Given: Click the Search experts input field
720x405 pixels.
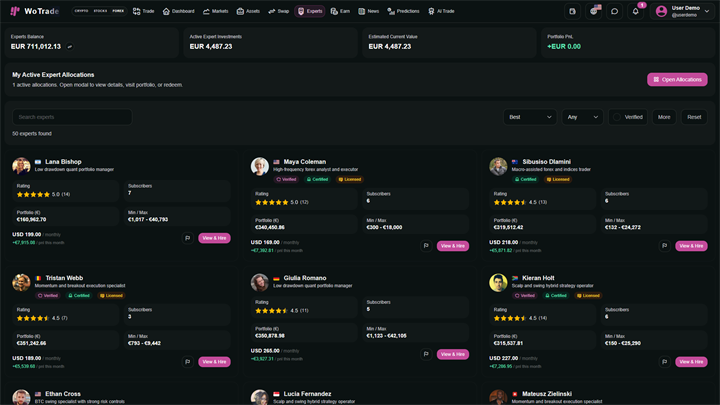Looking at the screenshot, I should [72, 117].
